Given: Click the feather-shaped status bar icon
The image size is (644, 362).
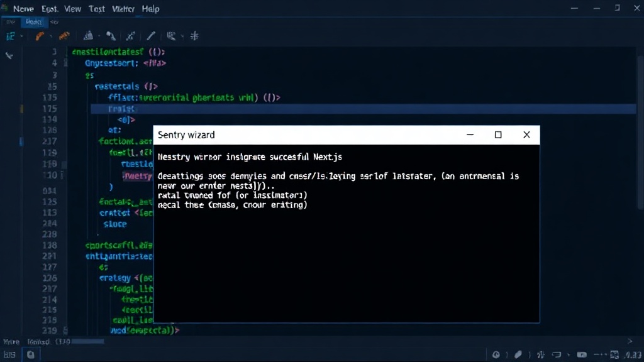Looking at the screenshot, I should pos(518,354).
